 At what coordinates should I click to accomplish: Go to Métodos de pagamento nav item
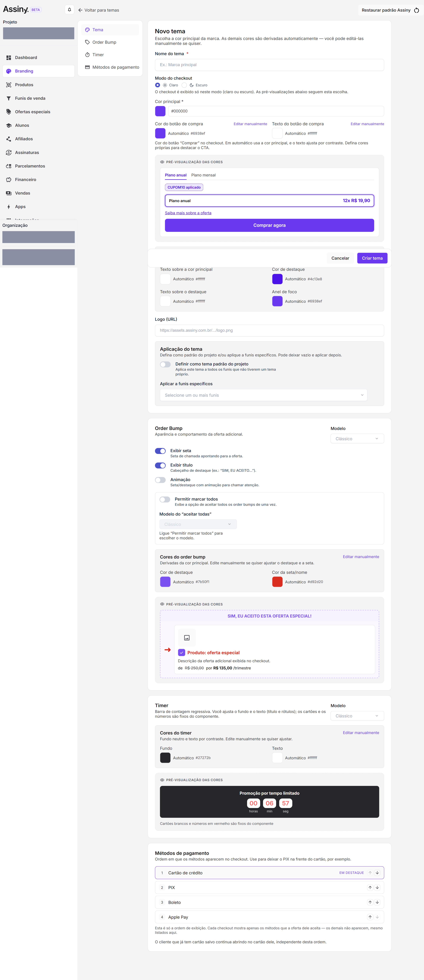coord(110,67)
